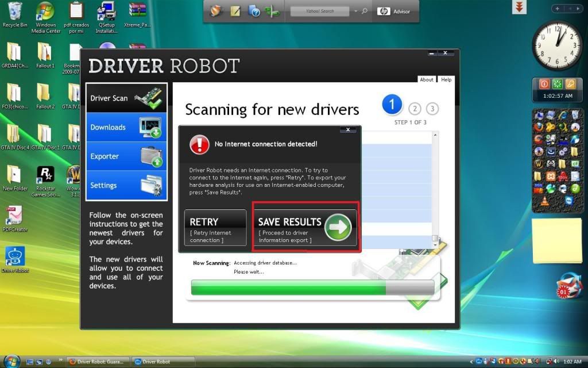This screenshot has width=588, height=368.
Task: Open VLC cone icon in launcher gadget
Action: [x=545, y=201]
